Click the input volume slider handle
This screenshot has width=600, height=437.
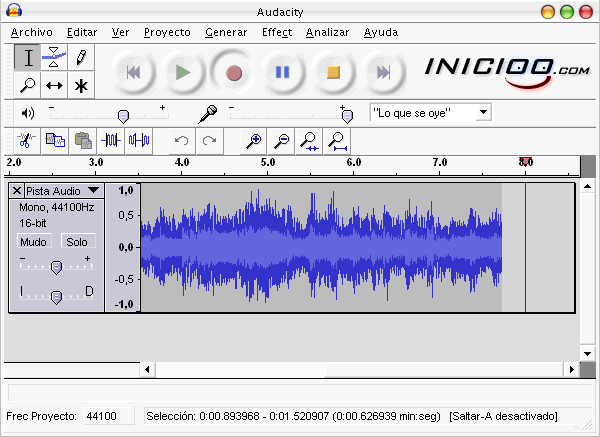[347, 116]
